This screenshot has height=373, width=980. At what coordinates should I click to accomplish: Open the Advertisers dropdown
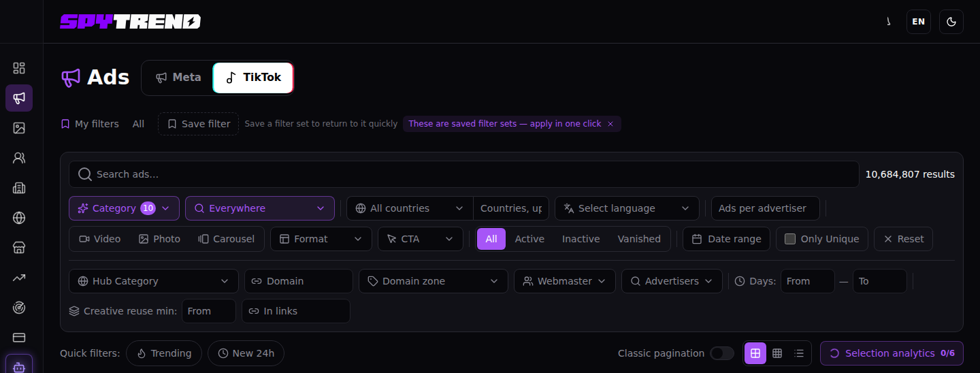(672, 281)
